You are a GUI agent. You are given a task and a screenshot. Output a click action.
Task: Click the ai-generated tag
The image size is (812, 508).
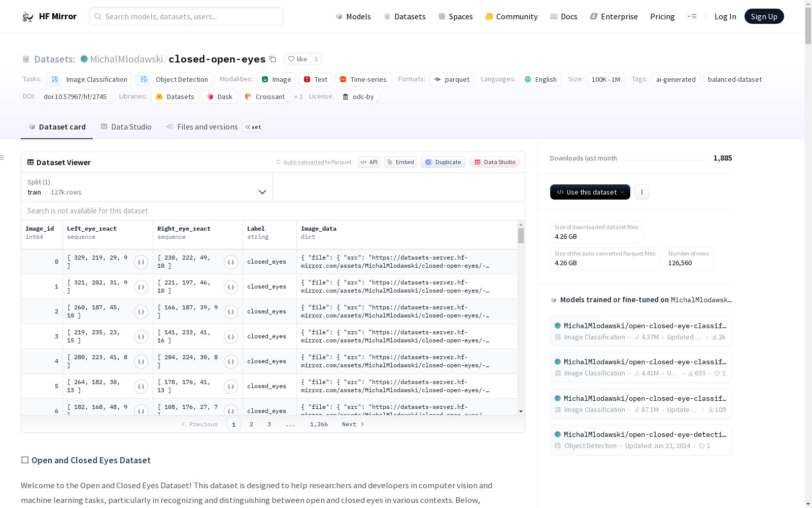pyautogui.click(x=676, y=79)
